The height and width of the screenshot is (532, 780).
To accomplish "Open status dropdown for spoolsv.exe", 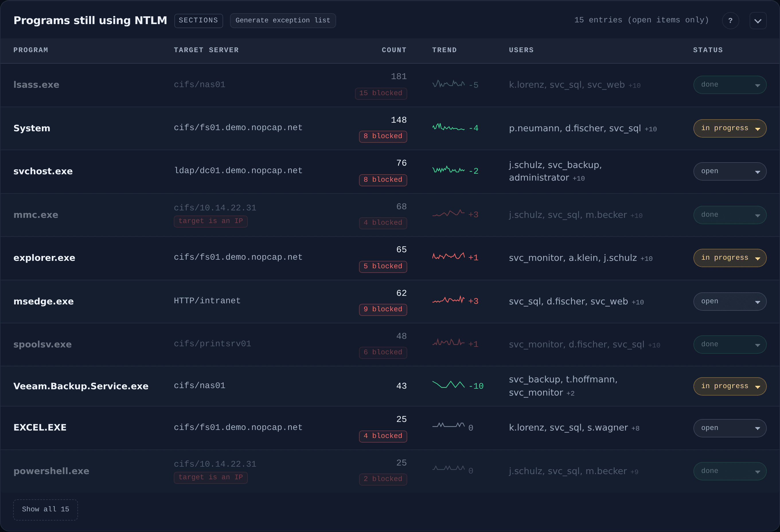I will click(730, 345).
